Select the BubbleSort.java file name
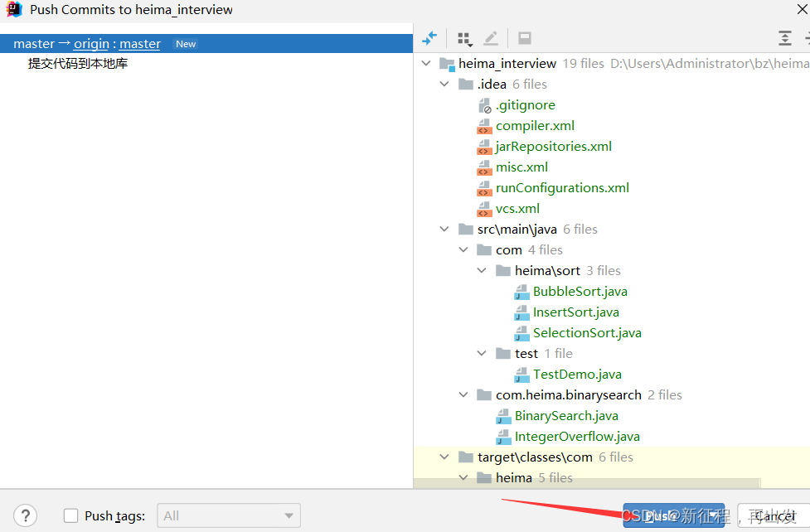810x532 pixels. pos(580,292)
